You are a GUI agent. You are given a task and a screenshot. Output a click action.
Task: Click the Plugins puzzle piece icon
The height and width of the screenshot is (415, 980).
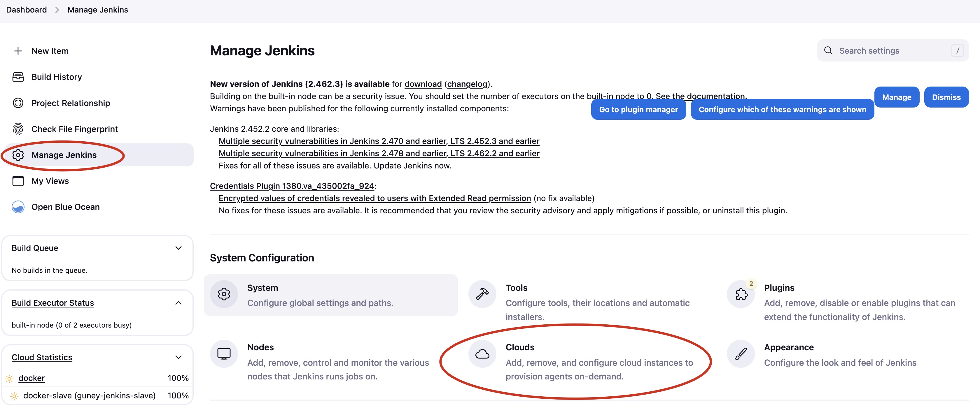coord(741,294)
